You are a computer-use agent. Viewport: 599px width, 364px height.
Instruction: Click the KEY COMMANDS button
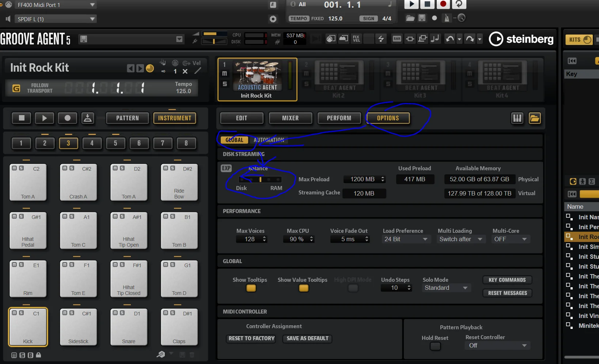[x=507, y=280]
